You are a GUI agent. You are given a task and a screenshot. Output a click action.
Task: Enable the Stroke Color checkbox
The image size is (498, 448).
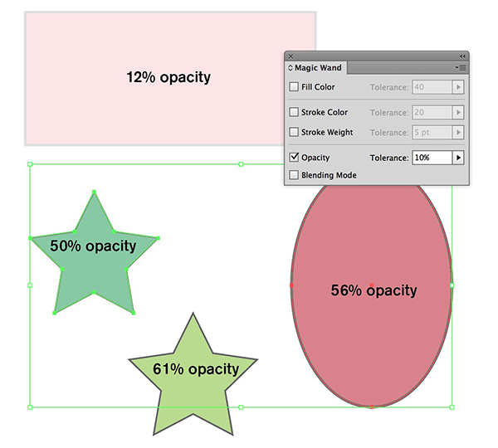pyautogui.click(x=294, y=112)
